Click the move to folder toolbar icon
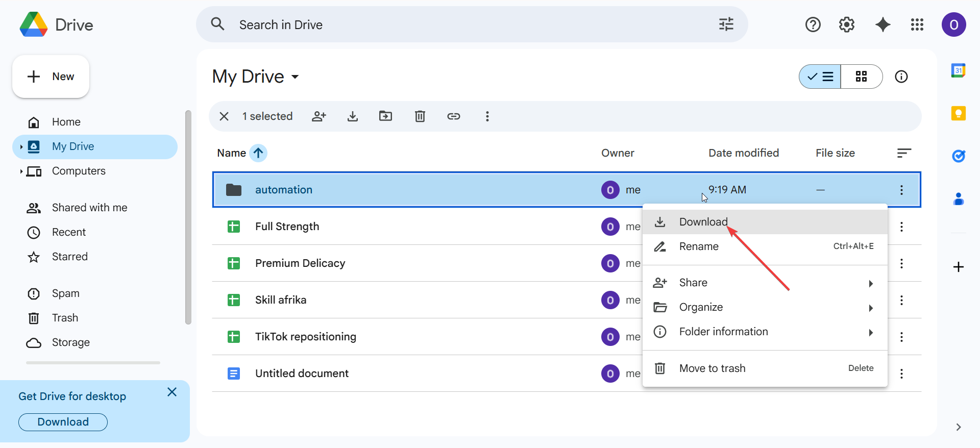 [385, 116]
